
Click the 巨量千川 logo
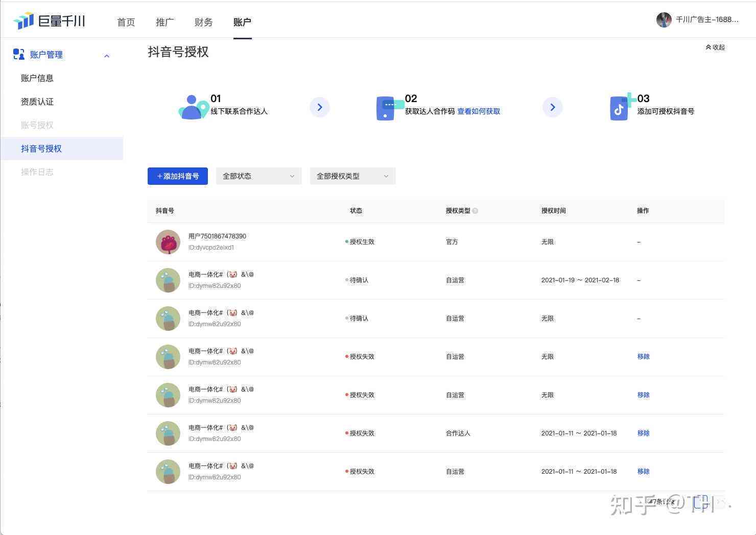[x=49, y=21]
